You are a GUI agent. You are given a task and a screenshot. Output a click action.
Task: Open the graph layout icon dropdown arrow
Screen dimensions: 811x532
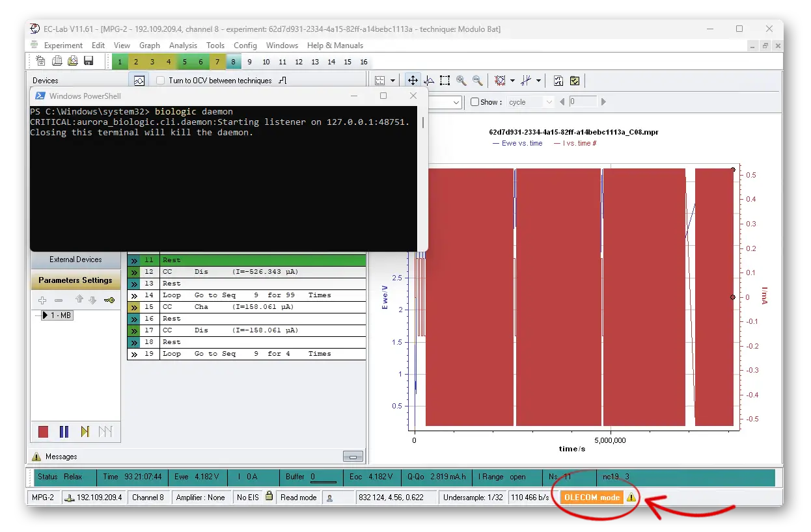[x=392, y=81]
